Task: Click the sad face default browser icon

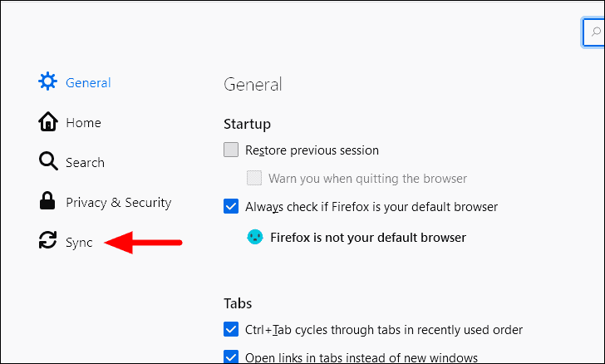Action: [x=255, y=237]
